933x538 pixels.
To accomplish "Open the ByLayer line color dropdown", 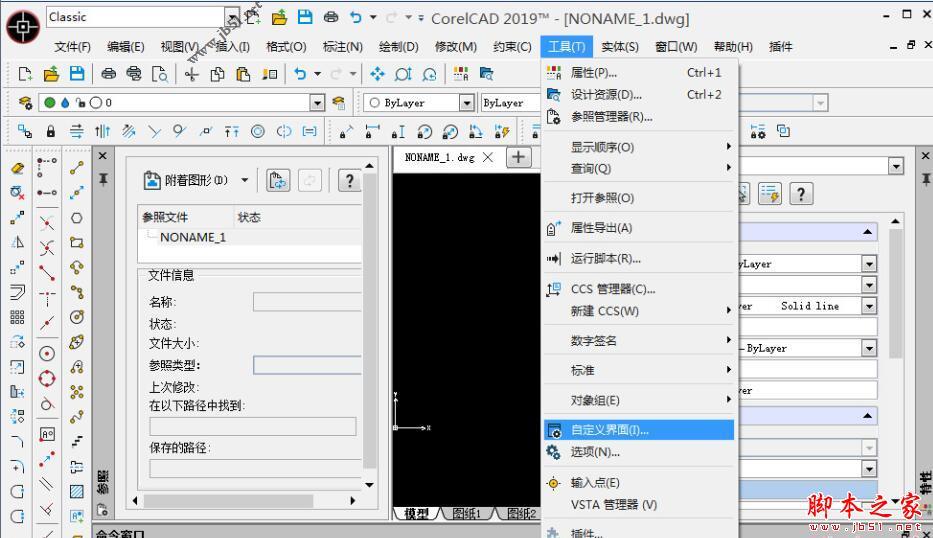I will point(466,103).
